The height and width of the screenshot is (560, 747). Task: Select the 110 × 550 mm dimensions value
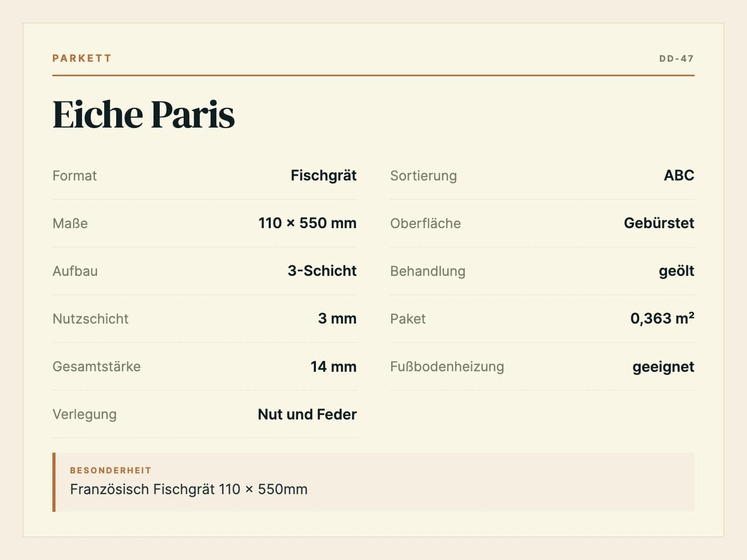click(x=308, y=223)
